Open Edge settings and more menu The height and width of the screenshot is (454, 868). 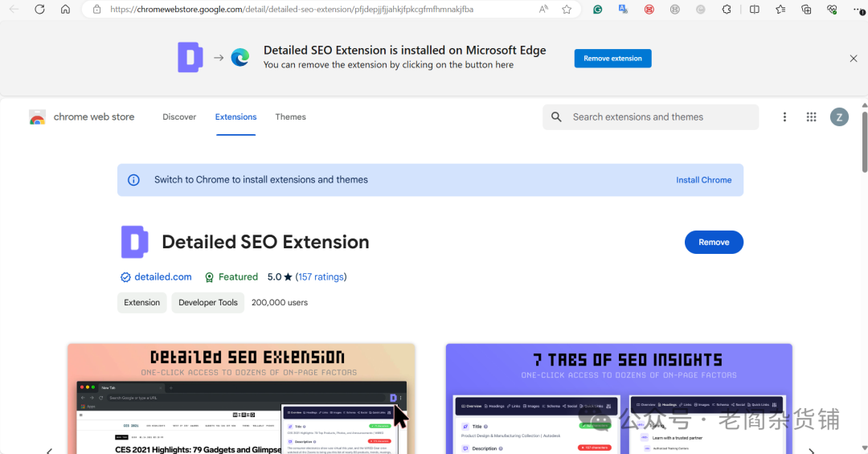tap(857, 10)
